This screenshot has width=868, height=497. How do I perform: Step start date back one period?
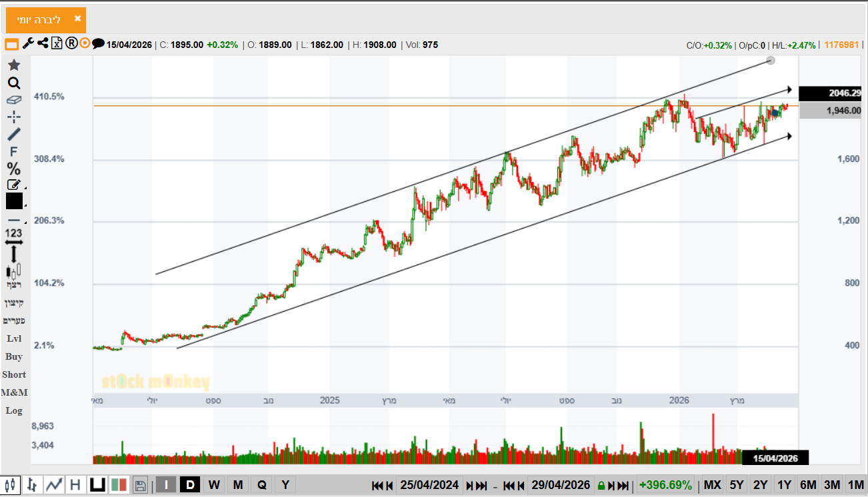[x=389, y=485]
